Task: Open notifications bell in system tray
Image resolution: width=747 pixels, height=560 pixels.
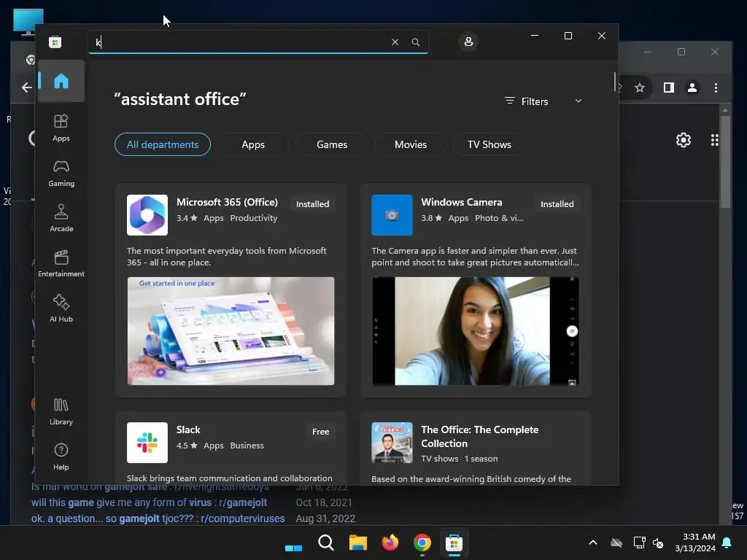Action: pyautogui.click(x=727, y=542)
